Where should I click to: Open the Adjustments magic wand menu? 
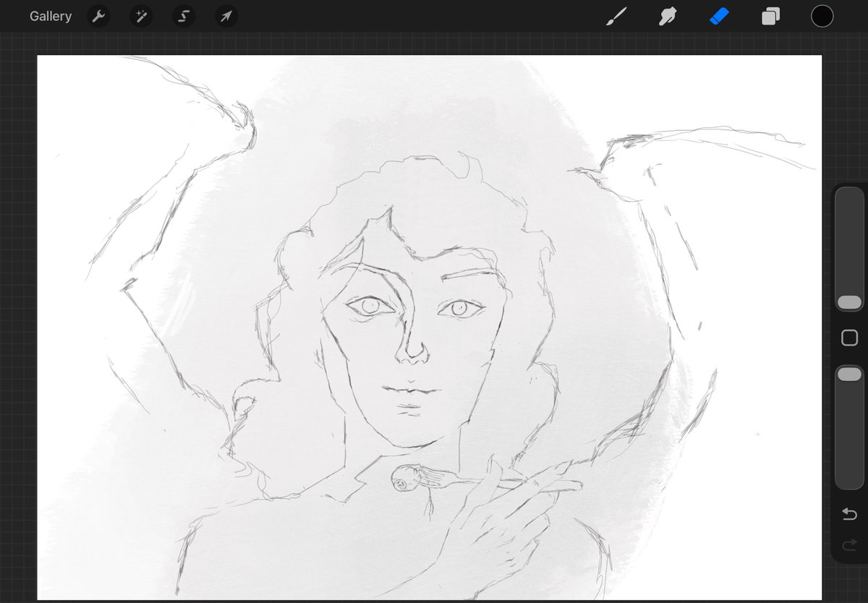tap(140, 16)
